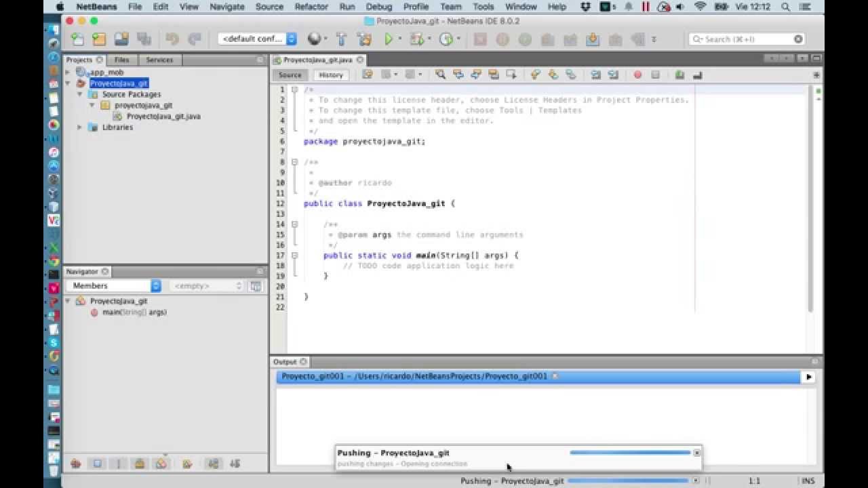Click the Comment icon in editor toolbar
This screenshot has width=868, height=488.
tap(679, 75)
